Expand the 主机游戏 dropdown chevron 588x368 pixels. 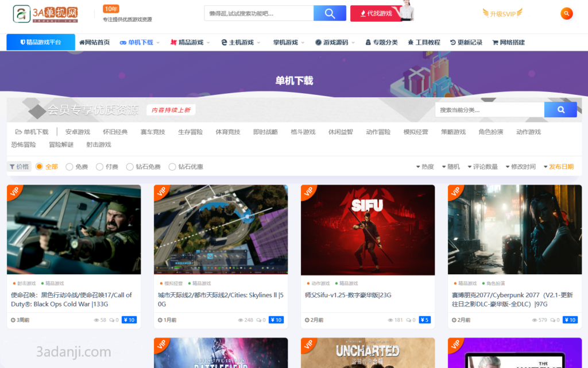(258, 43)
